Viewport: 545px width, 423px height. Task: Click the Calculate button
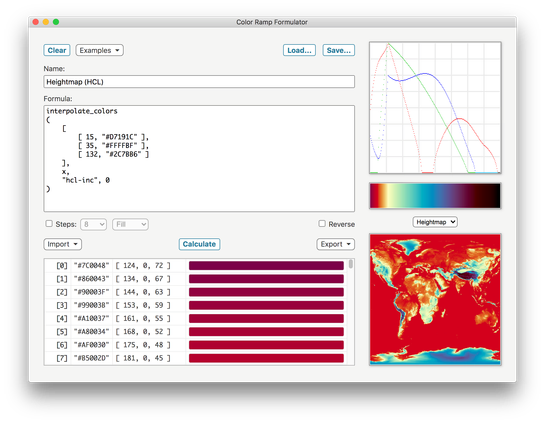coord(199,244)
